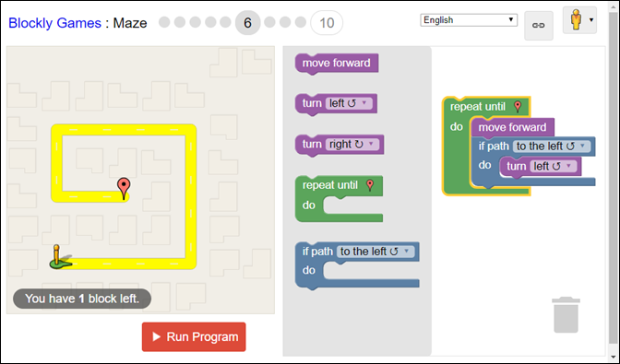The image size is (620, 364).
Task: Select the 'move forward' block in toolbox
Action: tap(337, 64)
